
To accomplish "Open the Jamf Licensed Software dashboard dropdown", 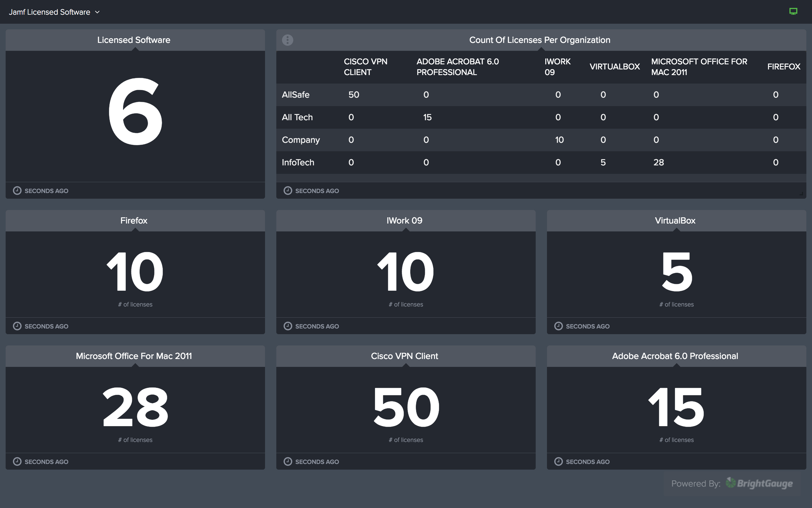I will point(54,12).
